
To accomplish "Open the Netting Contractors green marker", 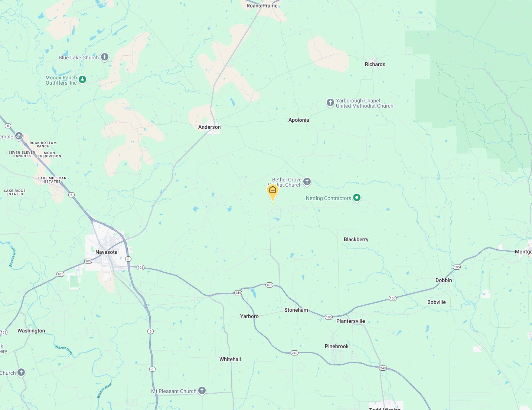I will coord(356,198).
